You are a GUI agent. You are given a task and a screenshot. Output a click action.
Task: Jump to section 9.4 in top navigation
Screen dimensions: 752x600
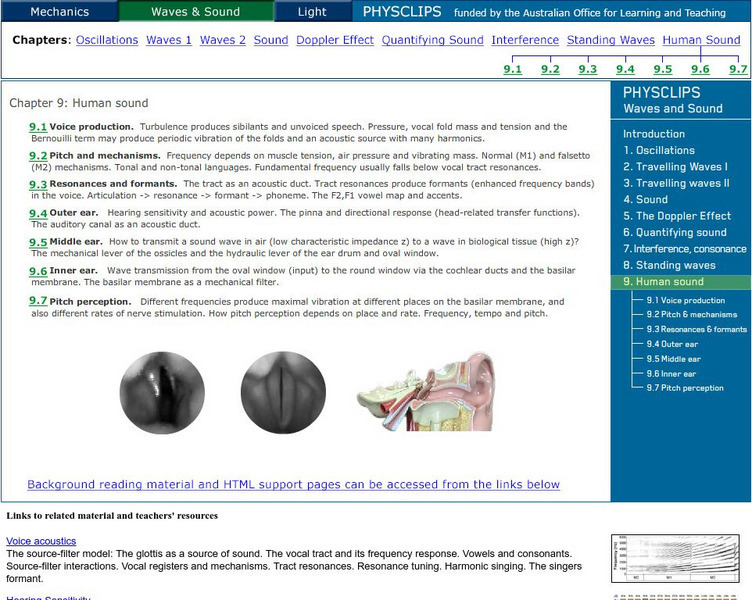(x=625, y=69)
